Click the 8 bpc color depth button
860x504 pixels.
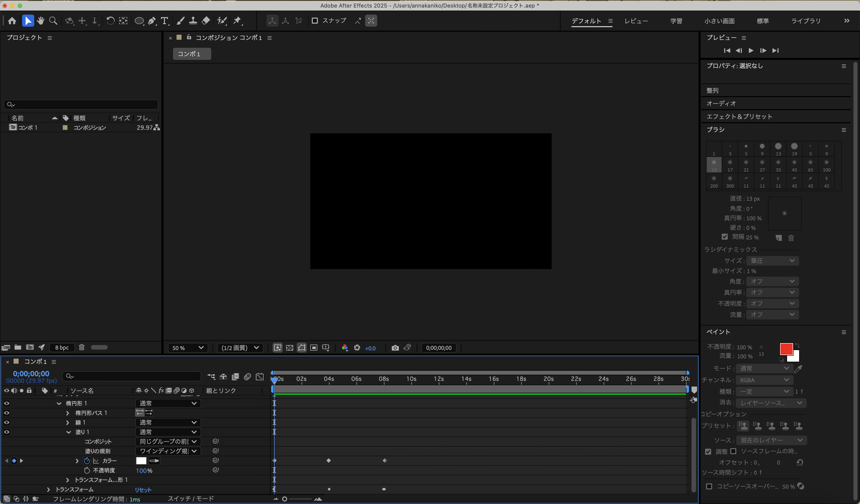pyautogui.click(x=62, y=347)
